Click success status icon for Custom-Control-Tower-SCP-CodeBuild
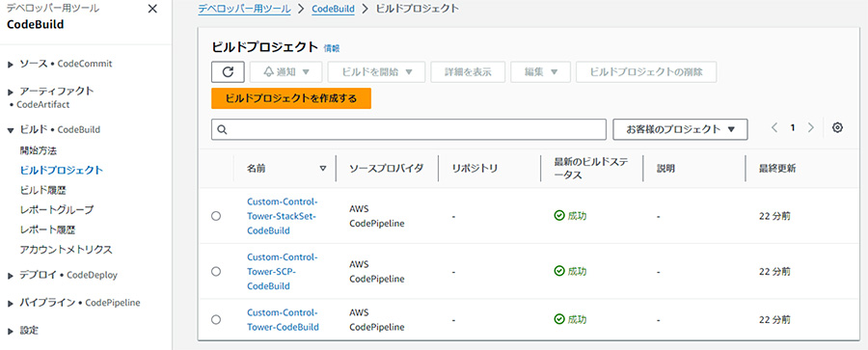This screenshot has width=868, height=350. pyautogui.click(x=559, y=271)
